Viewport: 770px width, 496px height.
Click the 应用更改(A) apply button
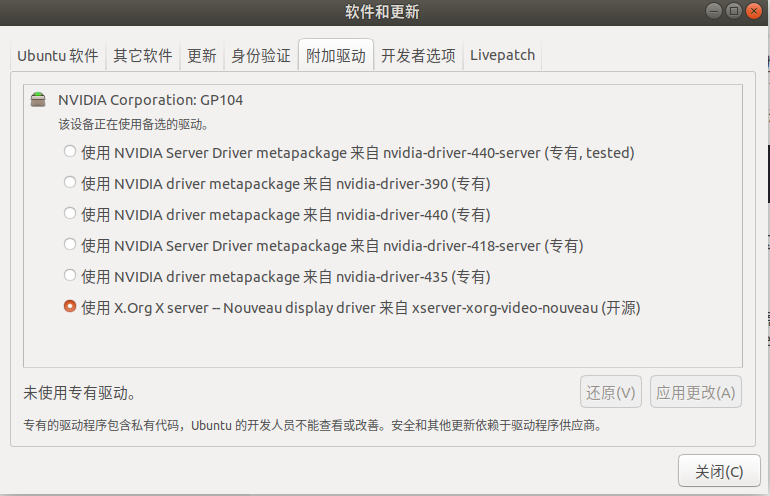696,392
